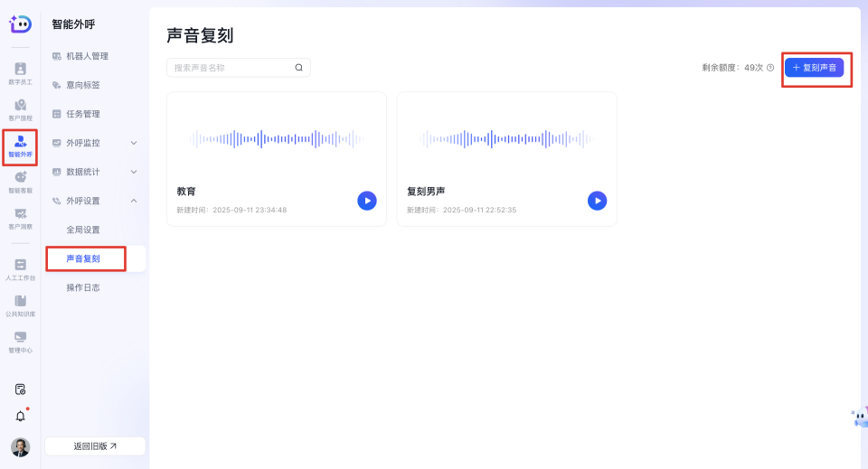Go to 人工工作台 in the sidebar
Image resolution: width=868 pixels, height=469 pixels.
pyautogui.click(x=20, y=269)
